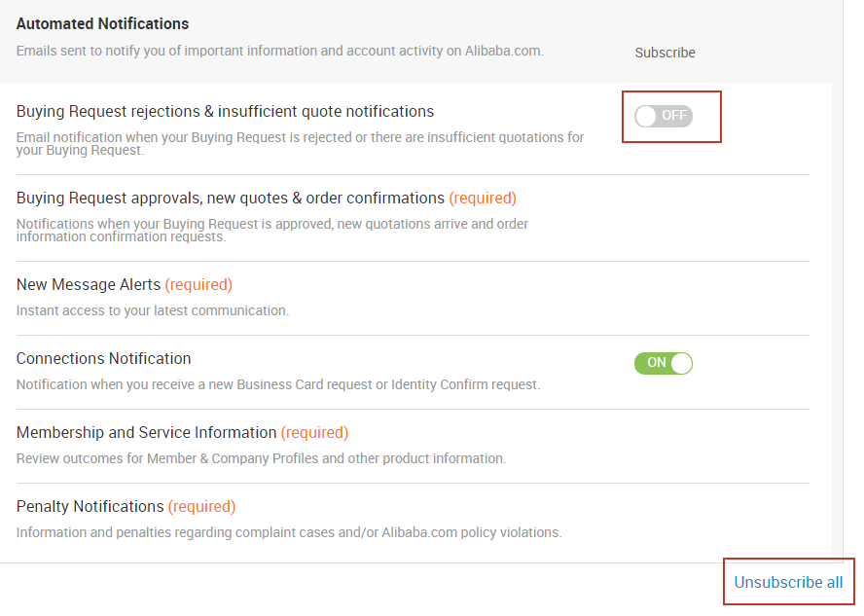The height and width of the screenshot is (616, 864).
Task: Click Buying Request approvals, new quotes heading
Action: click(231, 198)
